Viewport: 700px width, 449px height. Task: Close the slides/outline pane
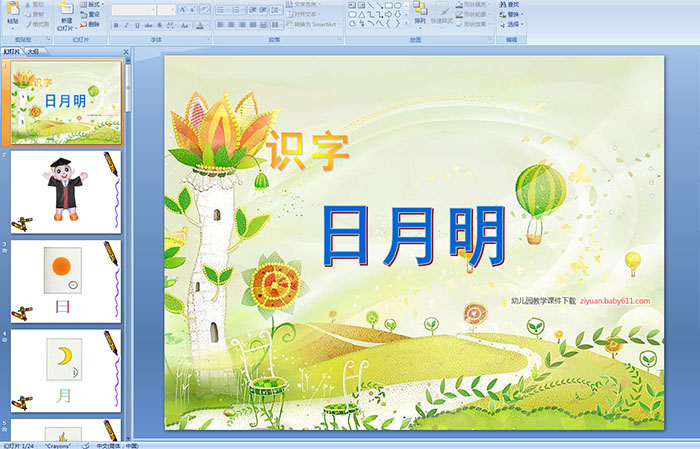pyautogui.click(x=126, y=52)
